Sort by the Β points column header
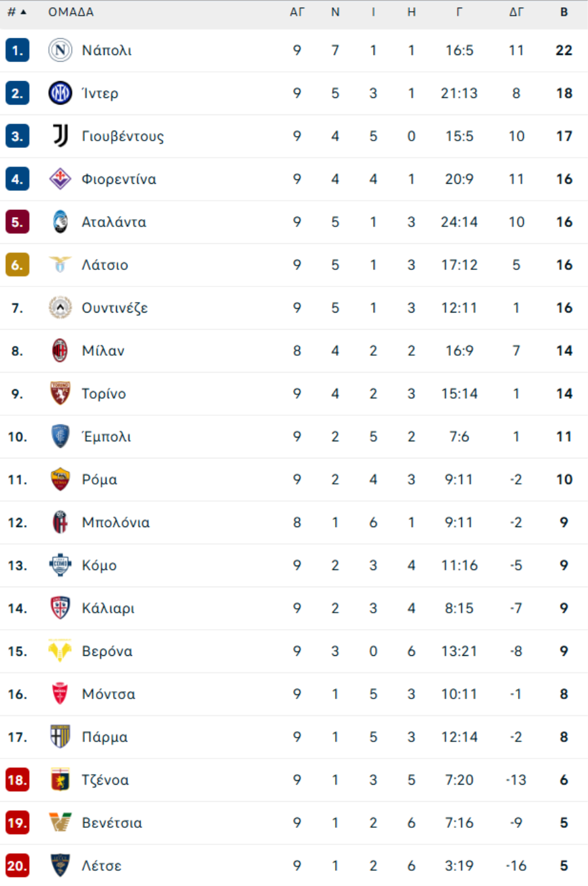The image size is (588, 886). [564, 12]
